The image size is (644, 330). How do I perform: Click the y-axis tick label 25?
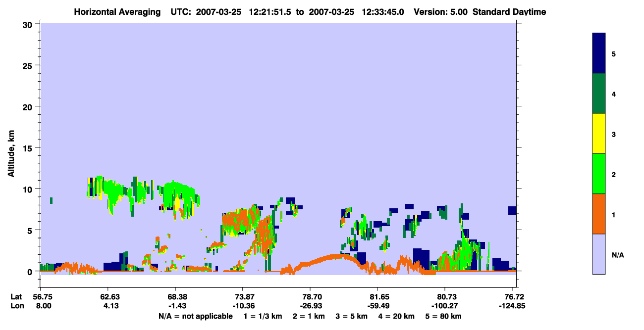pos(29,65)
